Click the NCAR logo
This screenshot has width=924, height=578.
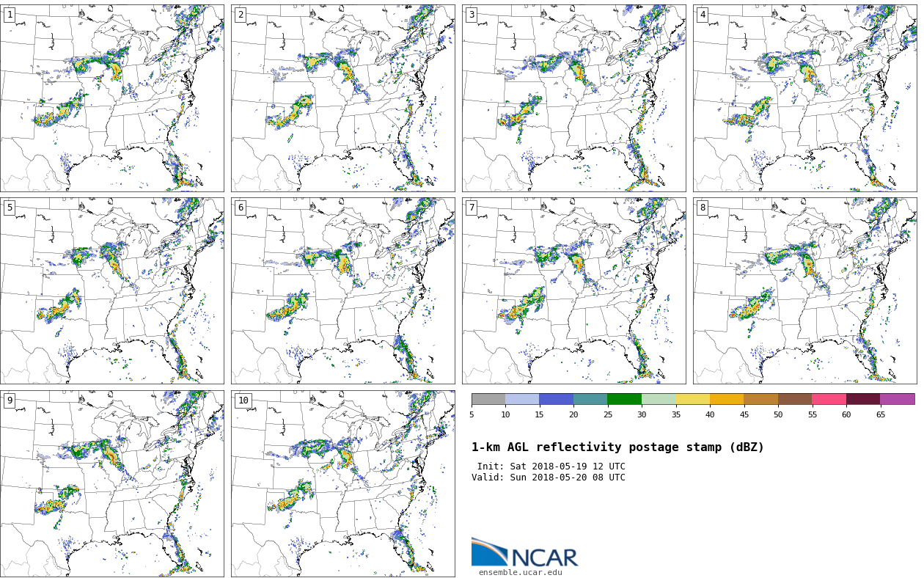click(x=524, y=553)
